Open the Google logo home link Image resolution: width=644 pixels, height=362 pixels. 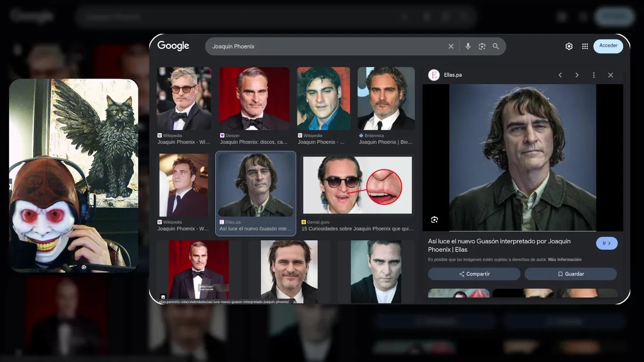[x=173, y=46]
